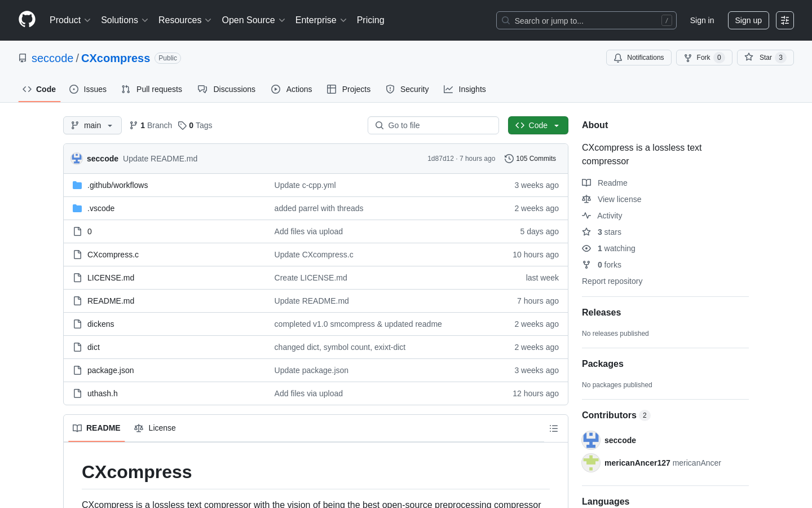Open the file named 0
The width and height of the screenshot is (812, 508).
(90, 231)
